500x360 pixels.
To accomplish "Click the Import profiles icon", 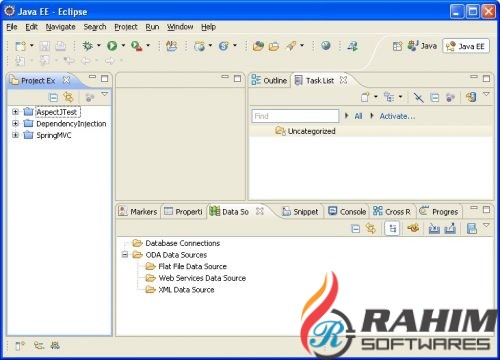I will pos(434,229).
